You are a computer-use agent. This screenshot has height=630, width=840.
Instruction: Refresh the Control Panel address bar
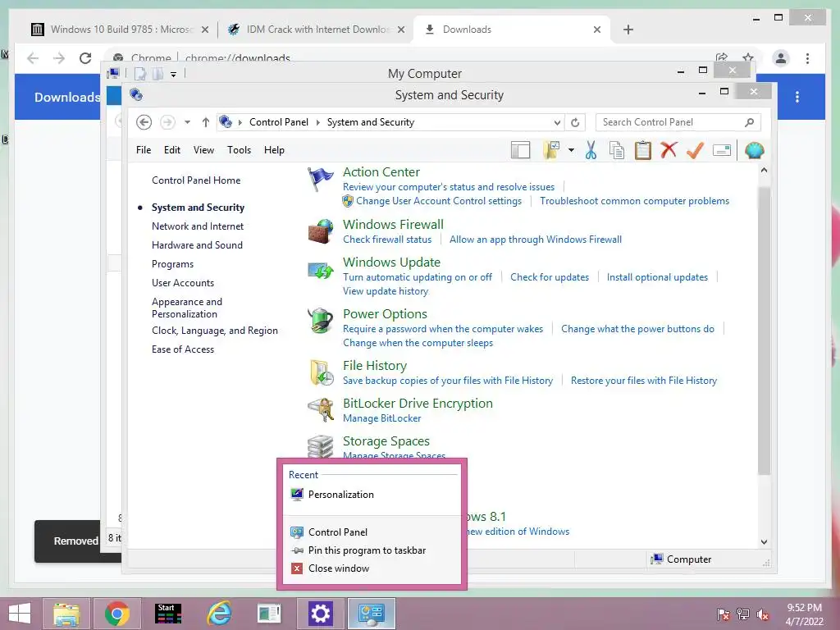tap(575, 123)
